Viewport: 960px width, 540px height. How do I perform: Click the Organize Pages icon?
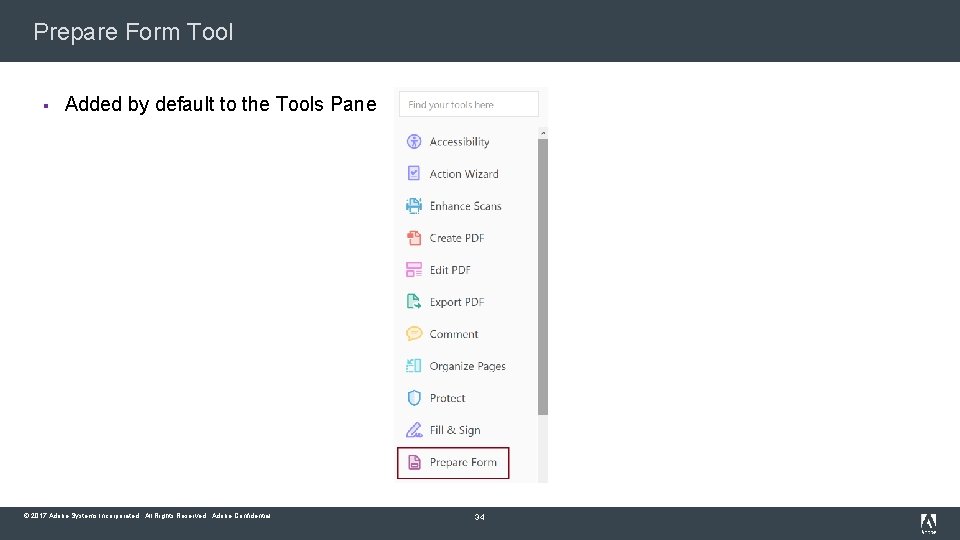pyautogui.click(x=414, y=366)
